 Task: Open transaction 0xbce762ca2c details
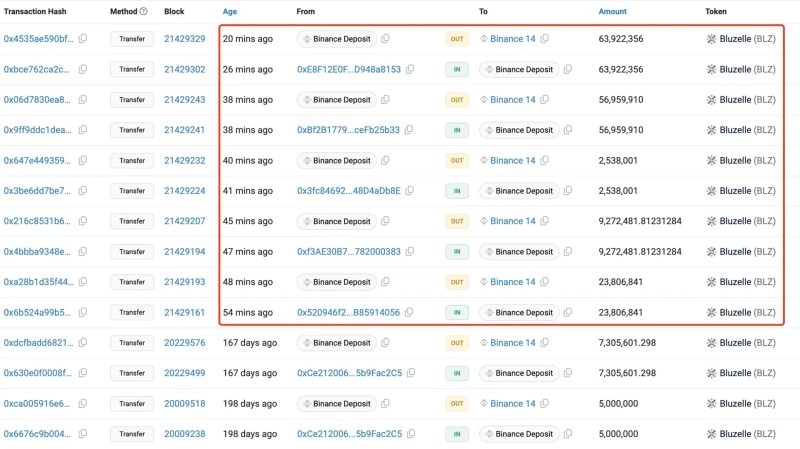point(37,70)
